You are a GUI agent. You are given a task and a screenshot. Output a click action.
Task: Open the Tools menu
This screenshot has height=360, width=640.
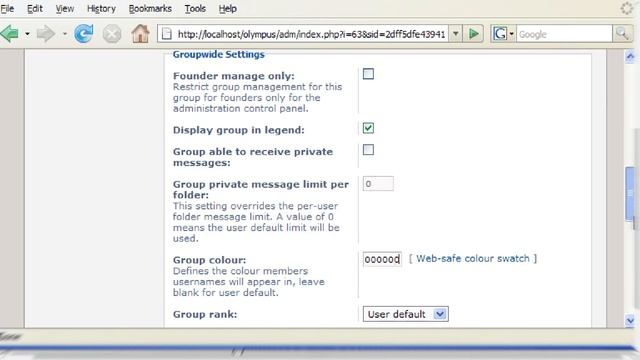[x=195, y=9]
